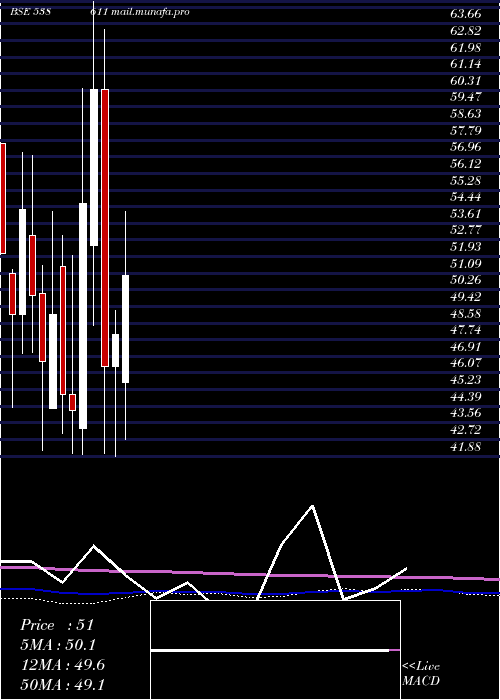This screenshot has width=500, height=700.
Task: Click the 57.79 price axis label
Action: (x=466, y=131)
